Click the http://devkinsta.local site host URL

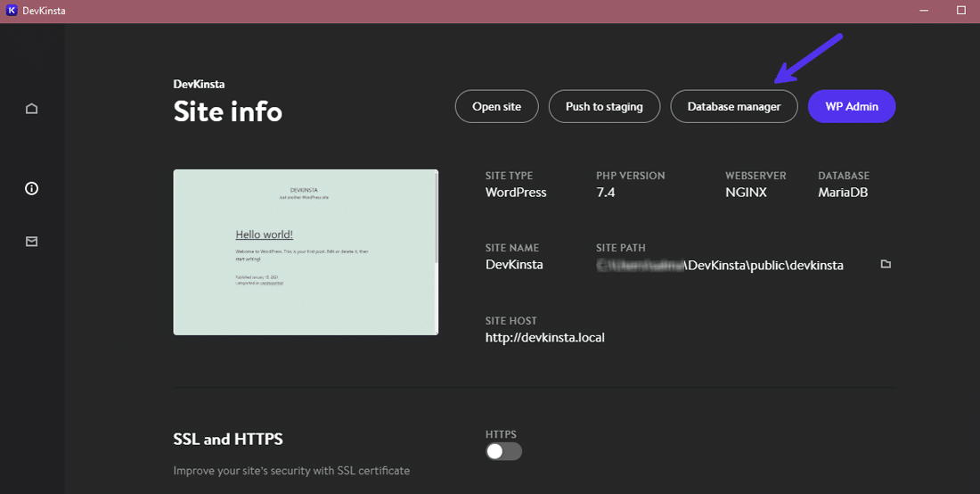click(544, 338)
